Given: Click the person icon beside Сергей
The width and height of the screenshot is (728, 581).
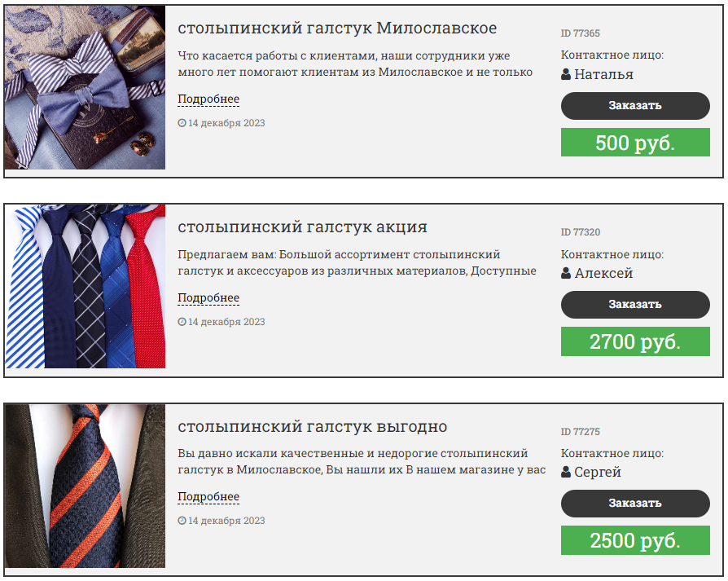Looking at the screenshot, I should point(565,472).
